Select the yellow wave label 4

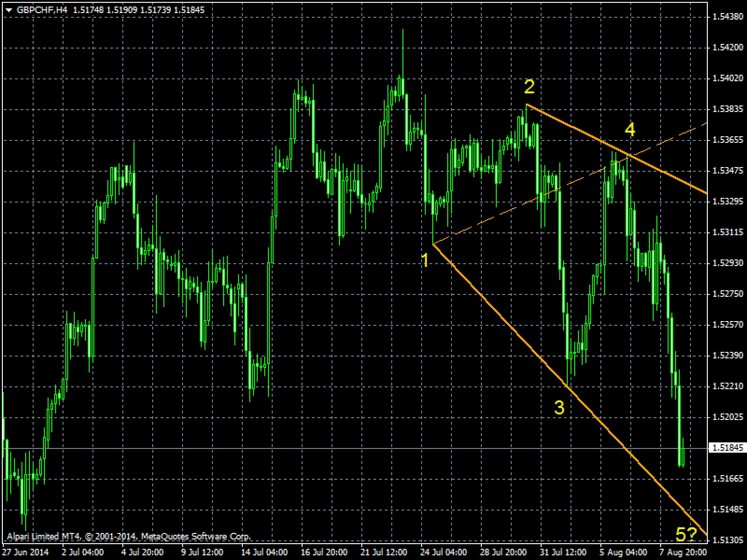[x=630, y=129]
